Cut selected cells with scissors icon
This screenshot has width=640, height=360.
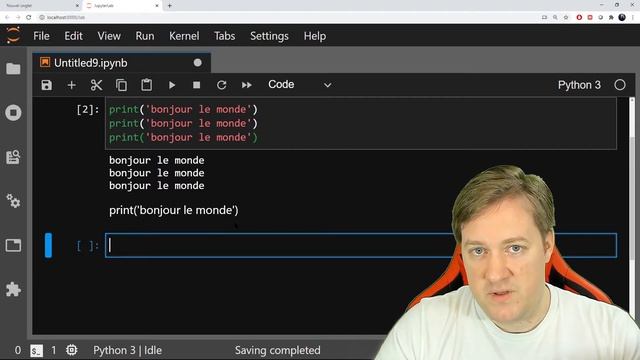pyautogui.click(x=96, y=85)
